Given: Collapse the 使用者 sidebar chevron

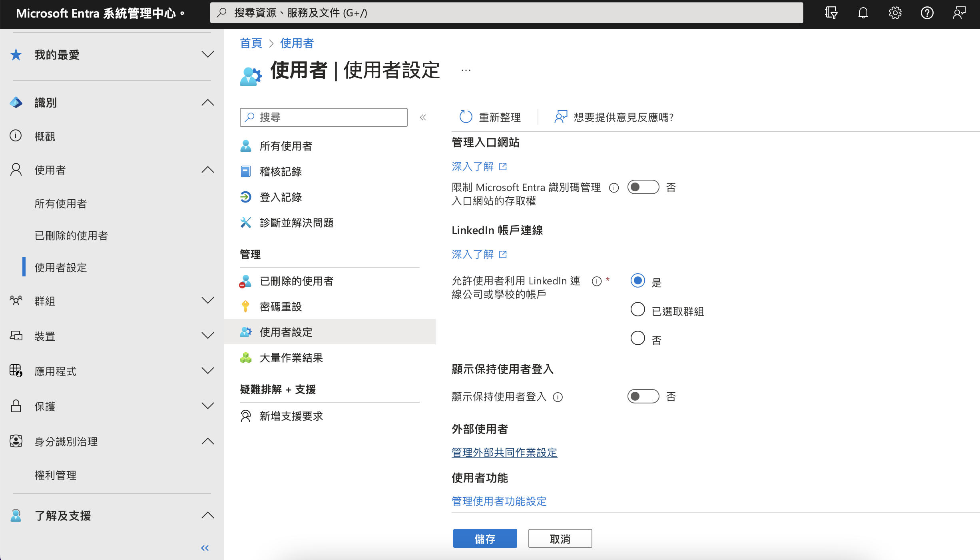Looking at the screenshot, I should 208,170.
